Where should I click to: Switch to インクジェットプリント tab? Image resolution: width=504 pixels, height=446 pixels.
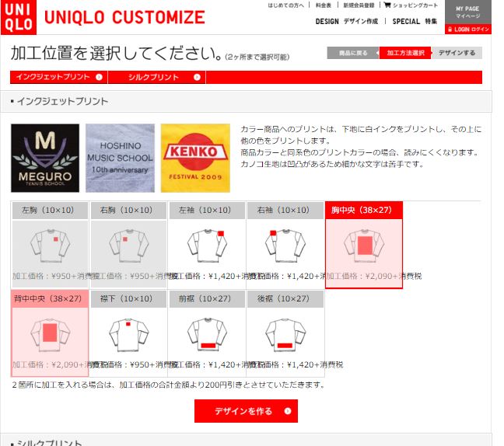click(x=59, y=77)
